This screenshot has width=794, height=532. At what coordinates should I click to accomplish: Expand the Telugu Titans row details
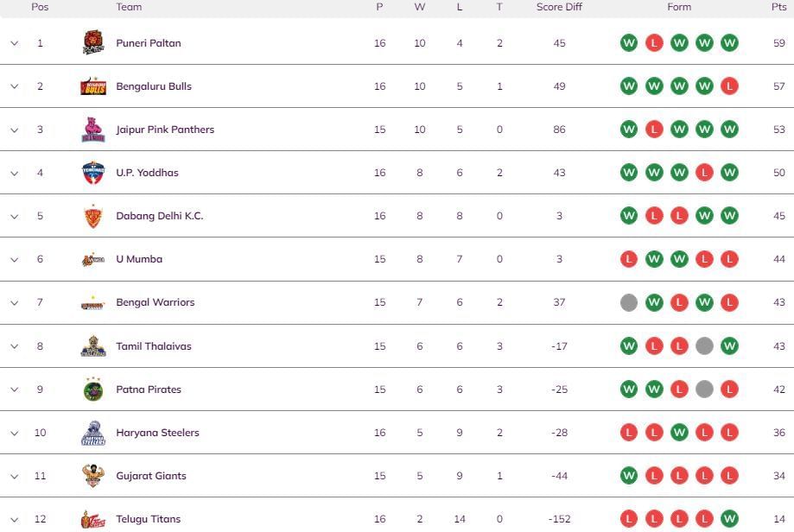14,518
